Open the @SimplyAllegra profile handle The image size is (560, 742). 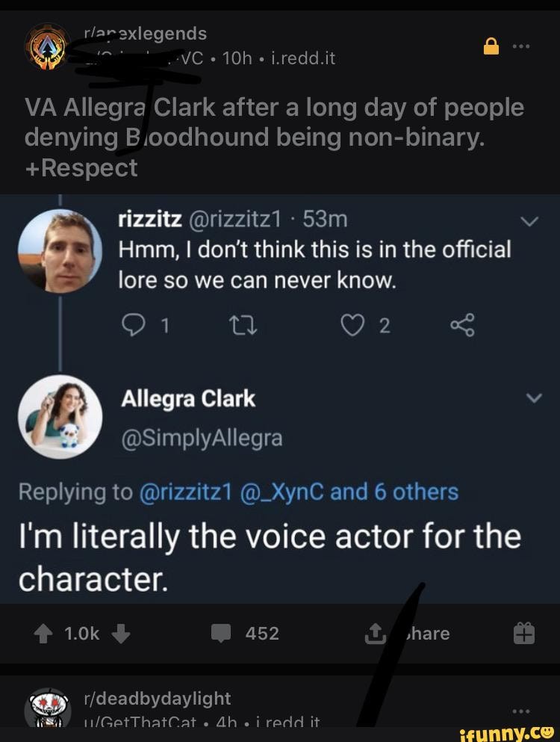[201, 439]
